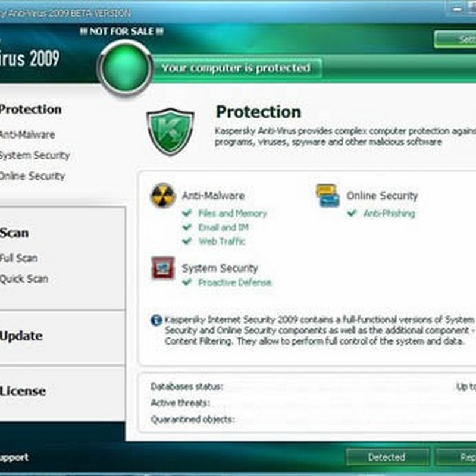The width and height of the screenshot is (476, 476).
Task: Open the Web Traffic component link
Action: click(221, 241)
